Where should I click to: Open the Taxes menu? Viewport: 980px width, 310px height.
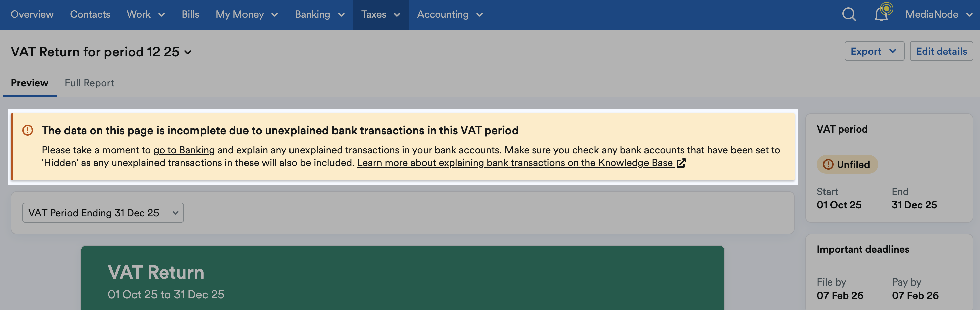click(381, 14)
